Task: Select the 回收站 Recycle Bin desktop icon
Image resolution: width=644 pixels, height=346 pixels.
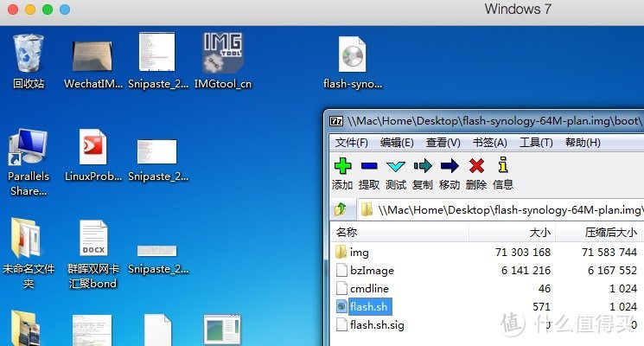Action: pyautogui.click(x=28, y=61)
